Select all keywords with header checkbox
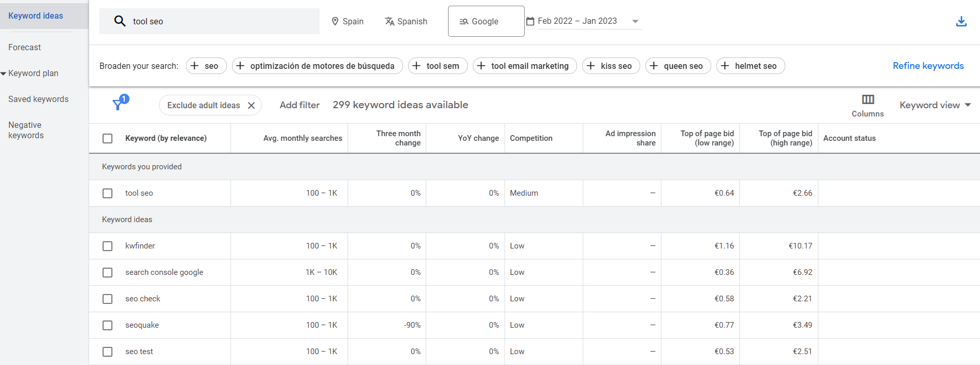The height and width of the screenshot is (365, 980). [108, 138]
